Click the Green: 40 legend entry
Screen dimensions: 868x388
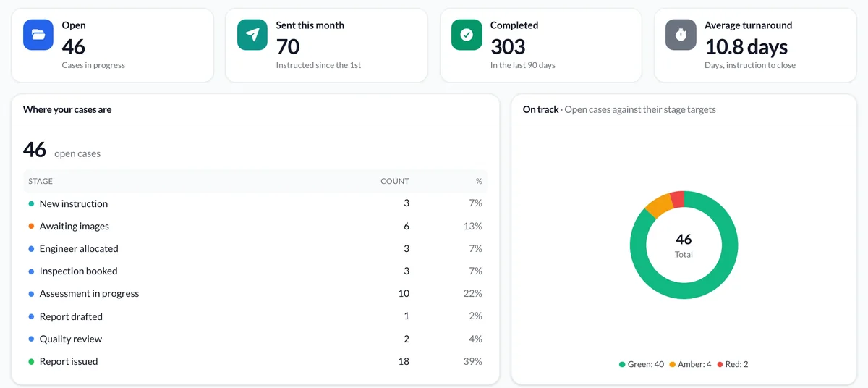(642, 364)
